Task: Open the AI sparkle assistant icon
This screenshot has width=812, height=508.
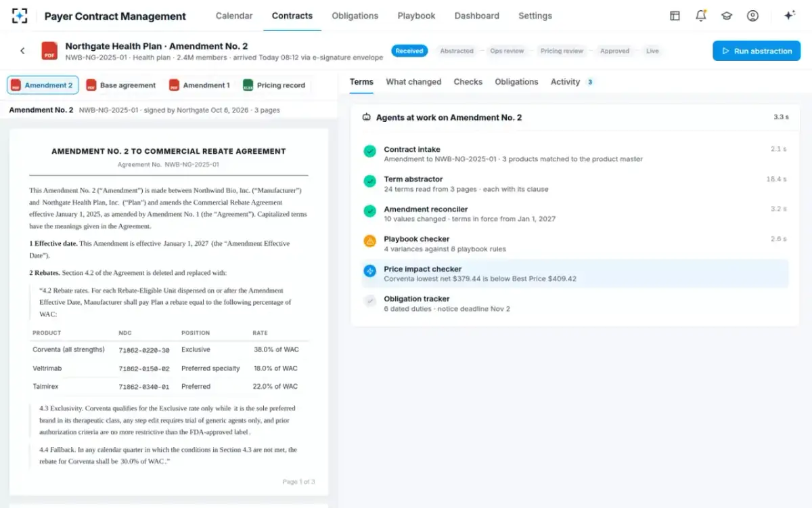Action: point(789,16)
